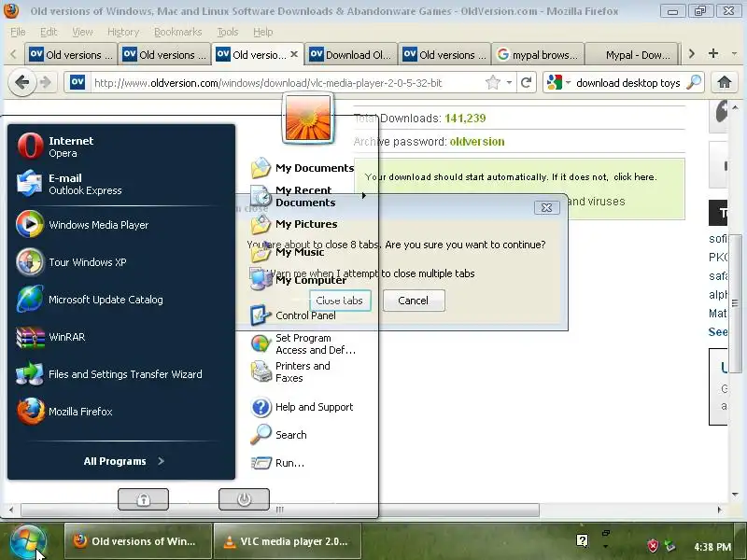Show tabs to the right with arrow
The image size is (747, 560).
pos(691,54)
